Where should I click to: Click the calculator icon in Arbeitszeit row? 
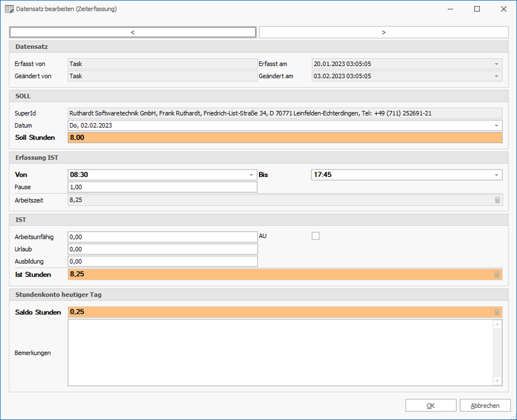click(x=497, y=200)
